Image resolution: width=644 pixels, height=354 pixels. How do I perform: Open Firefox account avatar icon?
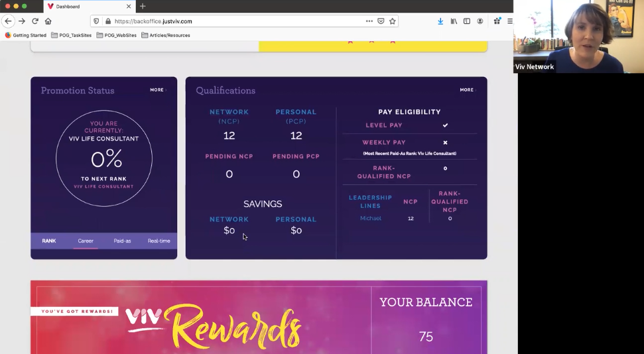[480, 21]
